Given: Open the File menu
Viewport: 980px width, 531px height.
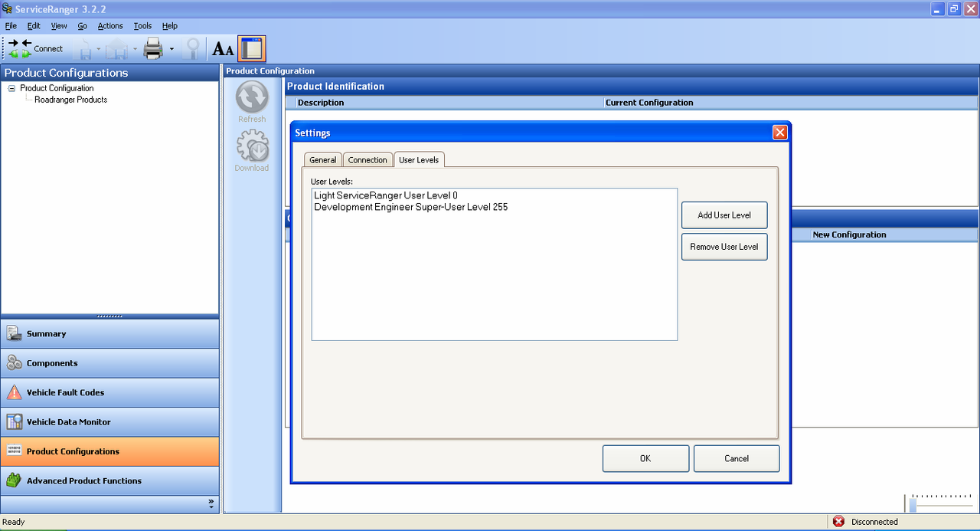Looking at the screenshot, I should (x=11, y=25).
